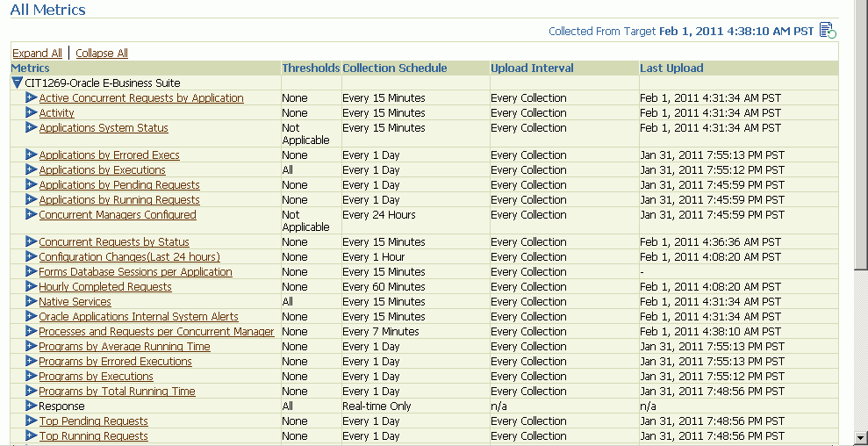Expand Programs by Average Running Time row
The height and width of the screenshot is (446, 868).
(x=32, y=346)
